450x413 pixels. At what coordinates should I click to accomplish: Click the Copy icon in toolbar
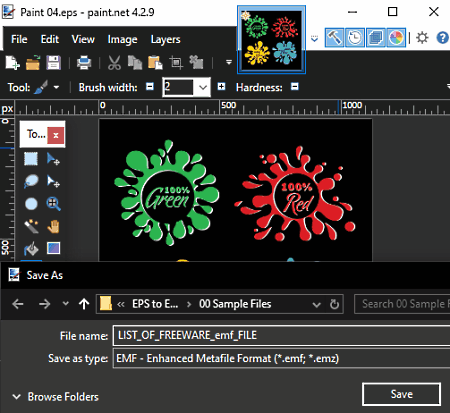(135, 62)
